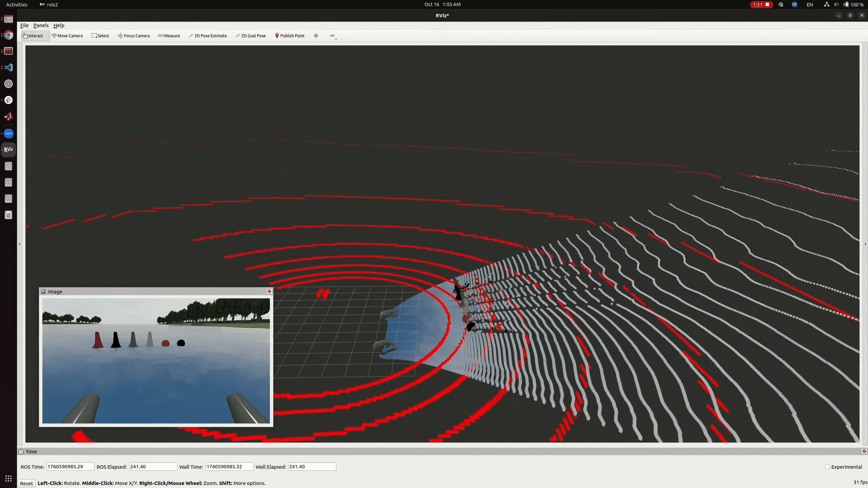
Task: Click the Focus Camera tool
Action: tap(133, 36)
